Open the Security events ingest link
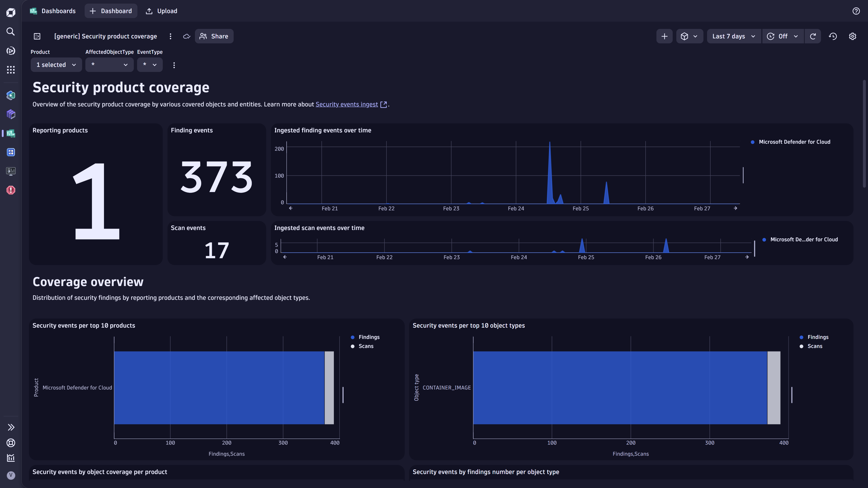868x488 pixels. [x=347, y=104]
